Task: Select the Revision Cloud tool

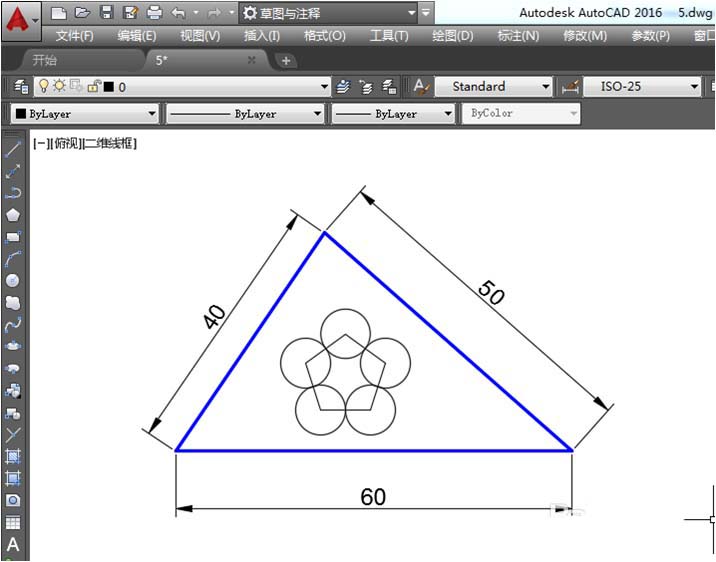Action: point(13,302)
